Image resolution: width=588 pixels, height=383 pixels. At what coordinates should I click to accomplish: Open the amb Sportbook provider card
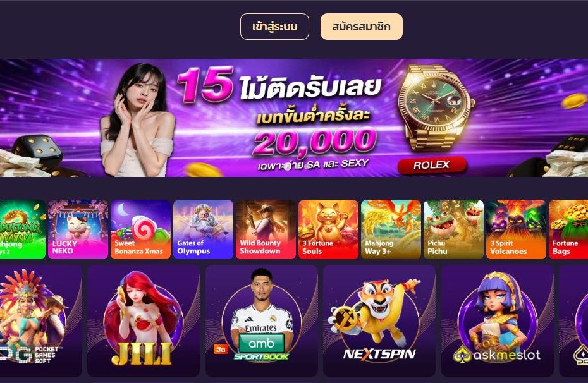(262, 321)
